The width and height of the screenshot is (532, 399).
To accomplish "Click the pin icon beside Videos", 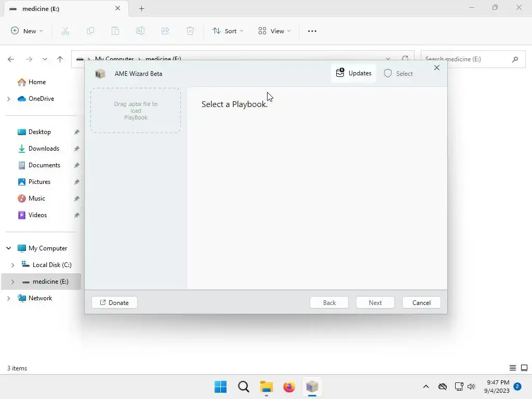I will click(77, 215).
